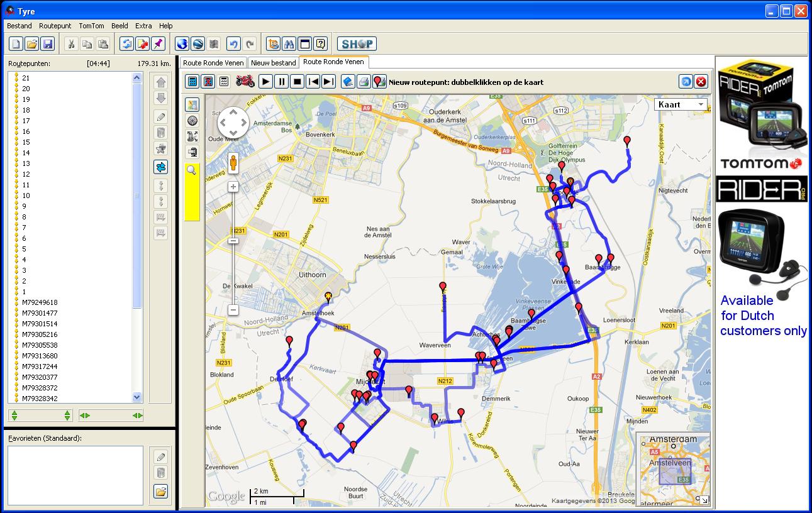Open the Kaart map type dropdown
Viewport: 812px width, 513px height.
click(681, 104)
